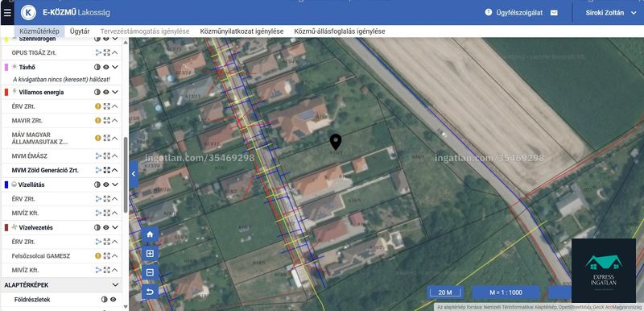The width and height of the screenshot is (644, 311).
Task: Collapse the Távhő section chevron
Action: (x=115, y=67)
